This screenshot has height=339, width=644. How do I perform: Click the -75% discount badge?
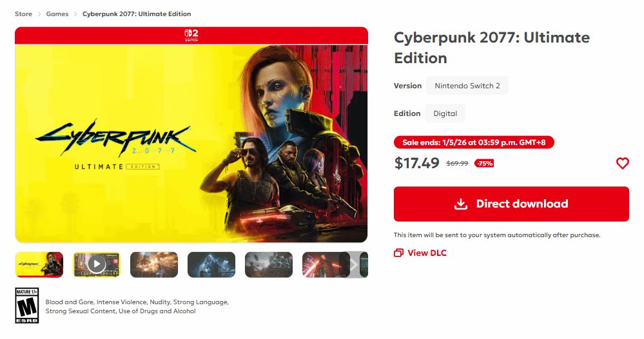484,164
